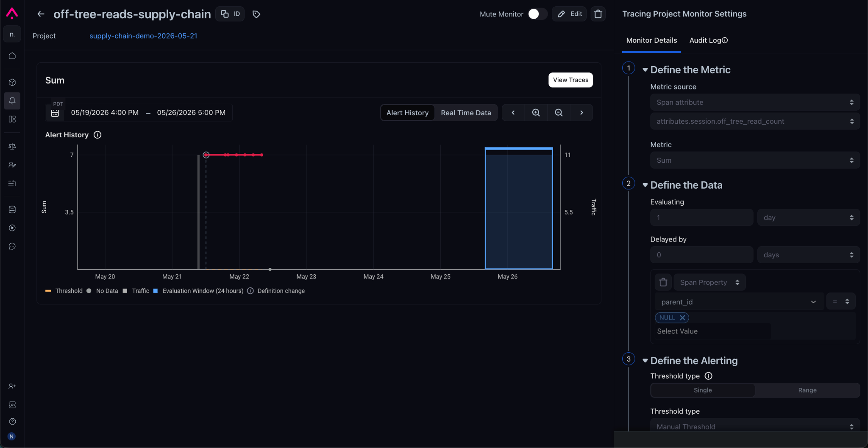Image resolution: width=868 pixels, height=448 pixels.
Task: Open the equals operator dropdown
Action: 840,302
